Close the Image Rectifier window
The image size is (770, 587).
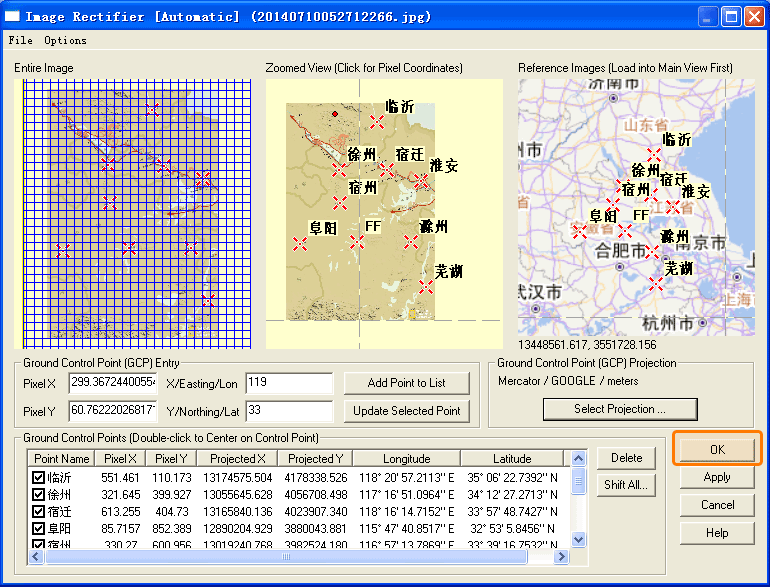(754, 17)
